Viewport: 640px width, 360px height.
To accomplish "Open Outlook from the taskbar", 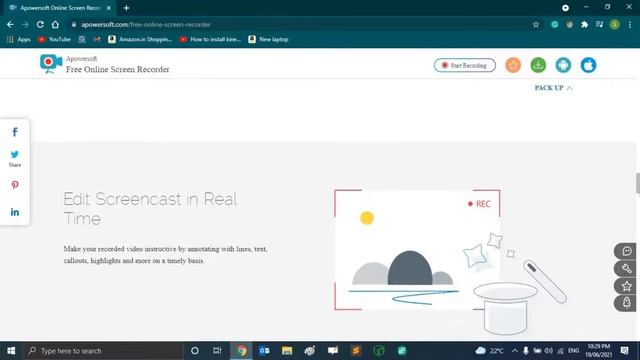I will (x=264, y=351).
